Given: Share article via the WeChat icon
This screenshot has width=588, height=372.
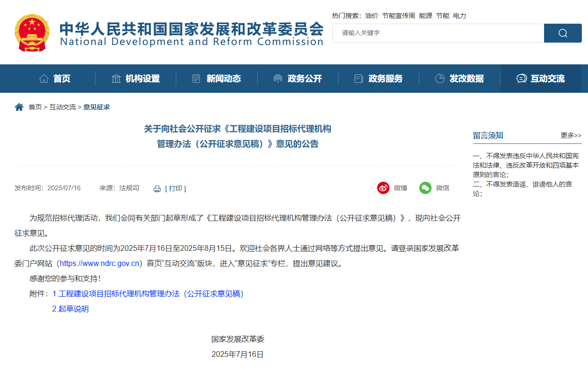Looking at the screenshot, I should tap(425, 188).
